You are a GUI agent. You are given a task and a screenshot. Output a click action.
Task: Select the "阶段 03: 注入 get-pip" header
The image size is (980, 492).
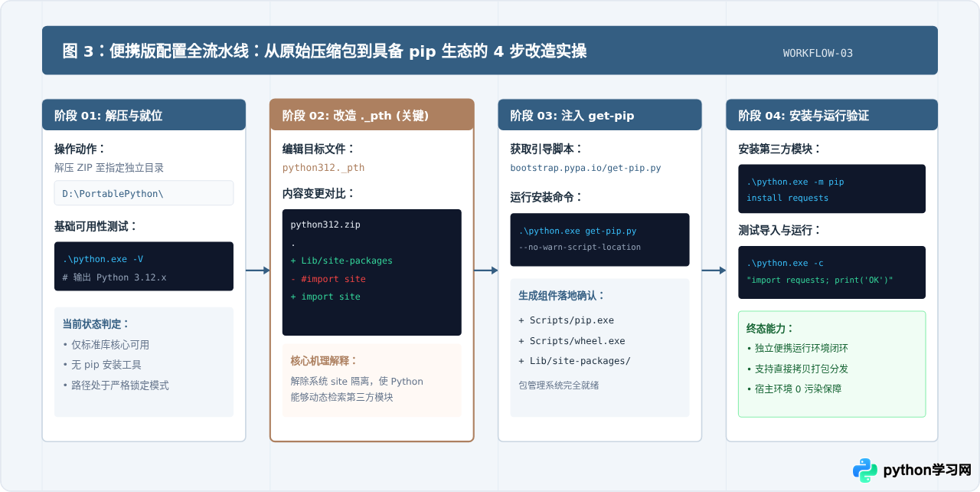[x=600, y=115]
